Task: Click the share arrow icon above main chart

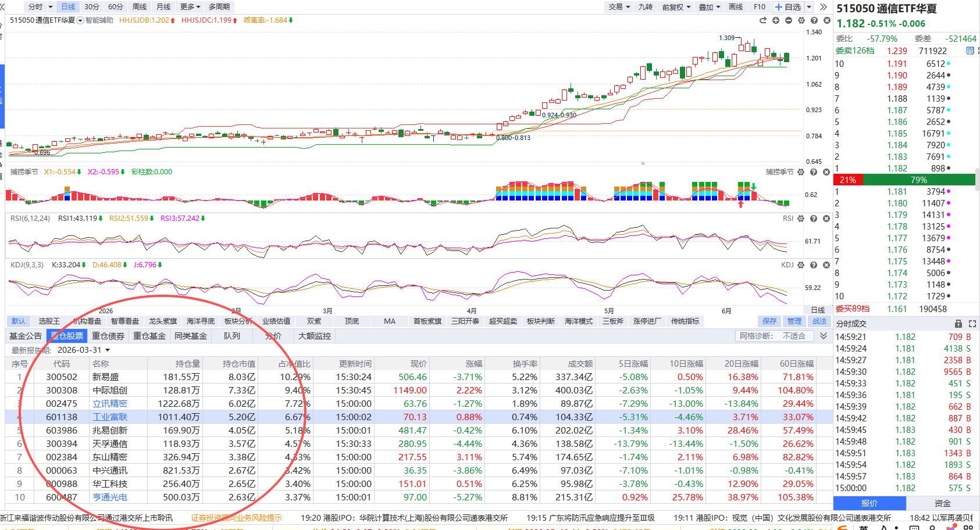Action: point(763,20)
